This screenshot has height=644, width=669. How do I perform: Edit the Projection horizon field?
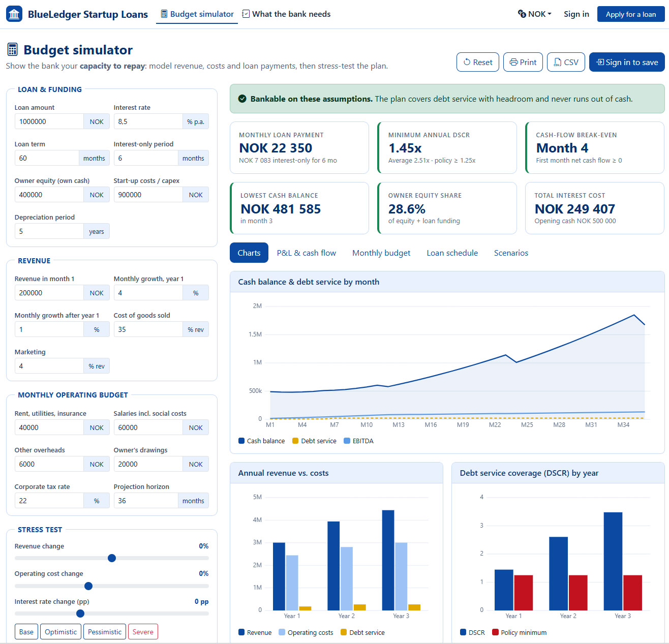146,501
